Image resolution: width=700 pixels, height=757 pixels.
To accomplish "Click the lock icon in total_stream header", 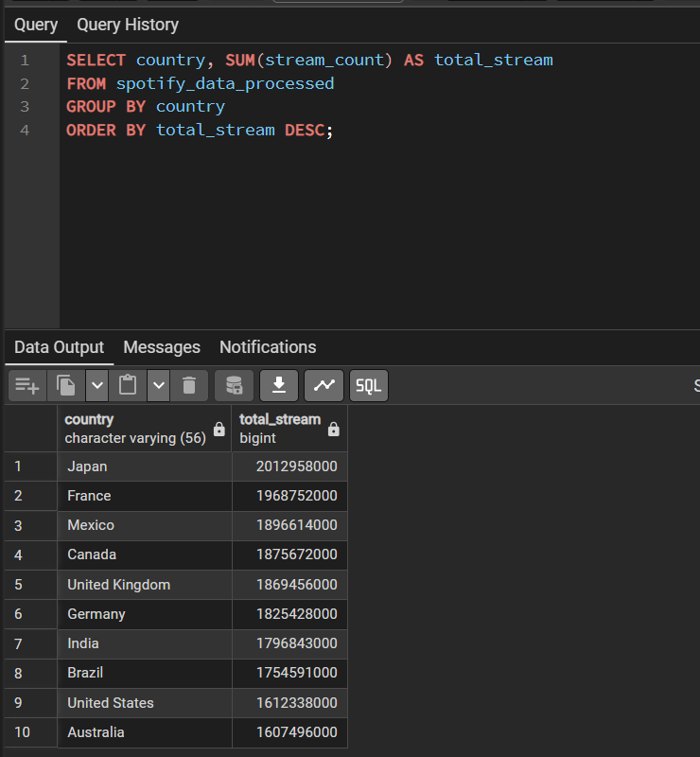I will click(x=334, y=429).
